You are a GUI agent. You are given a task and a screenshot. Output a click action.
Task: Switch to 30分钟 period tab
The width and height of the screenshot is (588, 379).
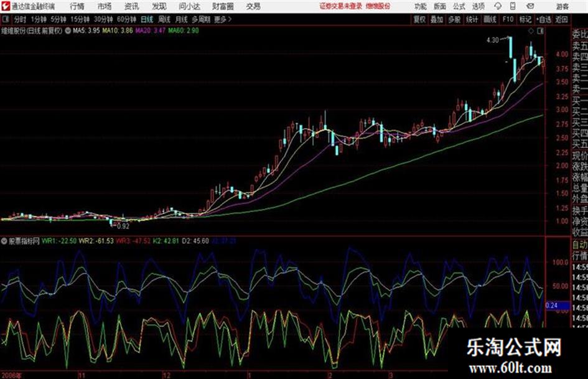(x=103, y=19)
